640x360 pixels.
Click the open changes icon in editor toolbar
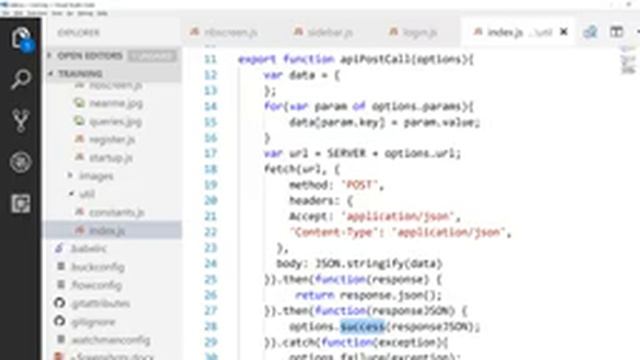(x=590, y=32)
